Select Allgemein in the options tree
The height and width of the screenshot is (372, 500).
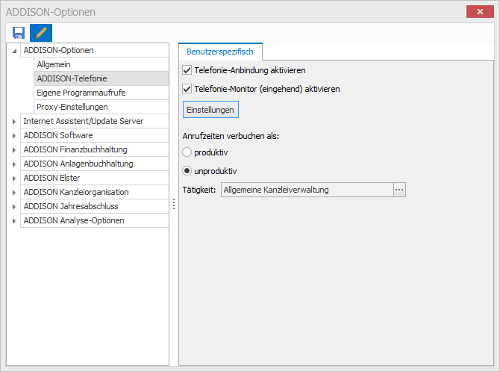[x=101, y=64]
